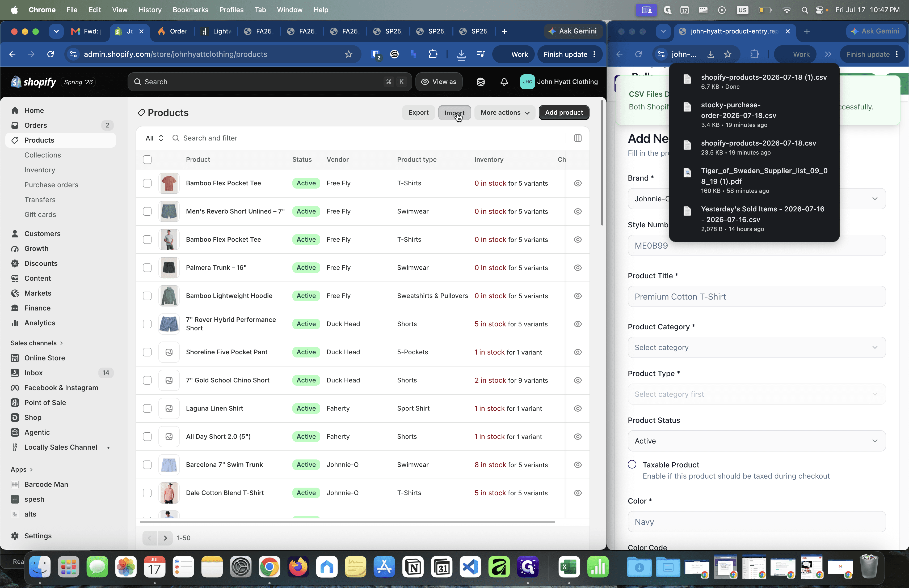Preview Shoreline Five Pocket Pant with eye icon

[x=578, y=352]
